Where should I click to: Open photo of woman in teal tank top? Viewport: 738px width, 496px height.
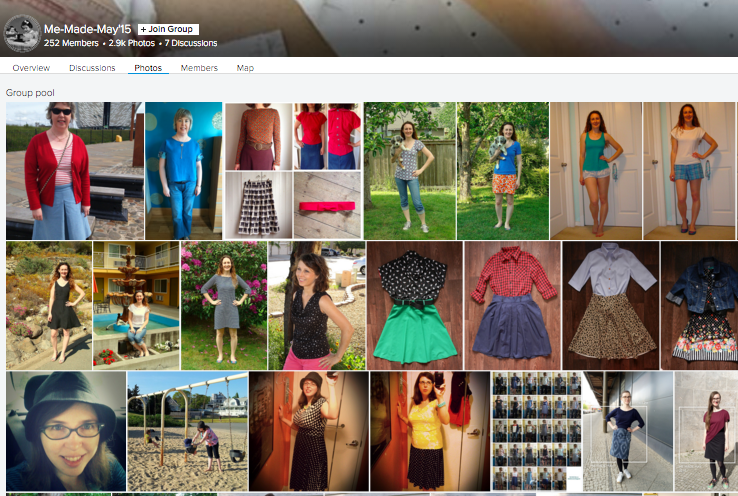[596, 171]
